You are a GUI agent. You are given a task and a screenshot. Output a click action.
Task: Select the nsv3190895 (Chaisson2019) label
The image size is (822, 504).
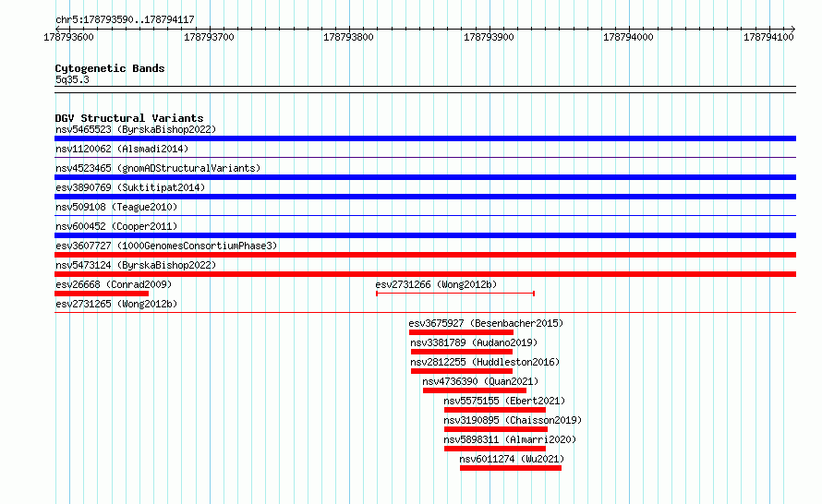[513, 420]
